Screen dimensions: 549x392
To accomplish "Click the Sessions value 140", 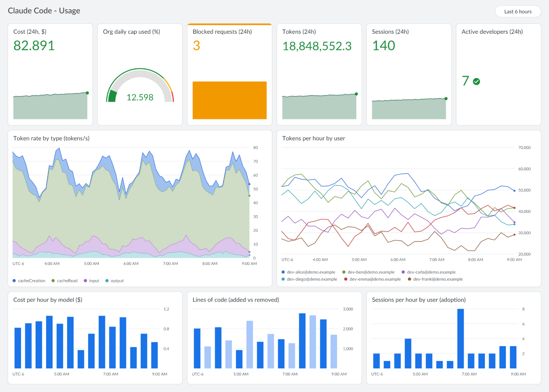I will [x=384, y=46].
